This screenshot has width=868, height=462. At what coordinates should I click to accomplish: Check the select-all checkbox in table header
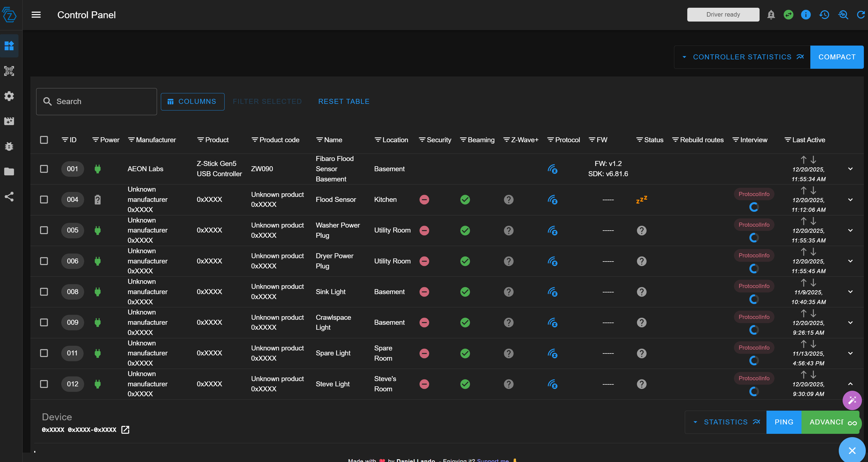tap(44, 140)
